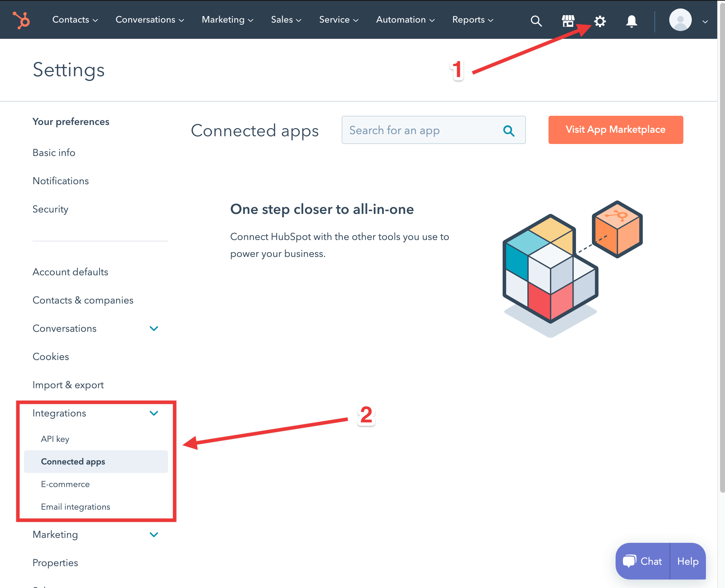Open Security settings
Image resolution: width=725 pixels, height=588 pixels.
[50, 209]
